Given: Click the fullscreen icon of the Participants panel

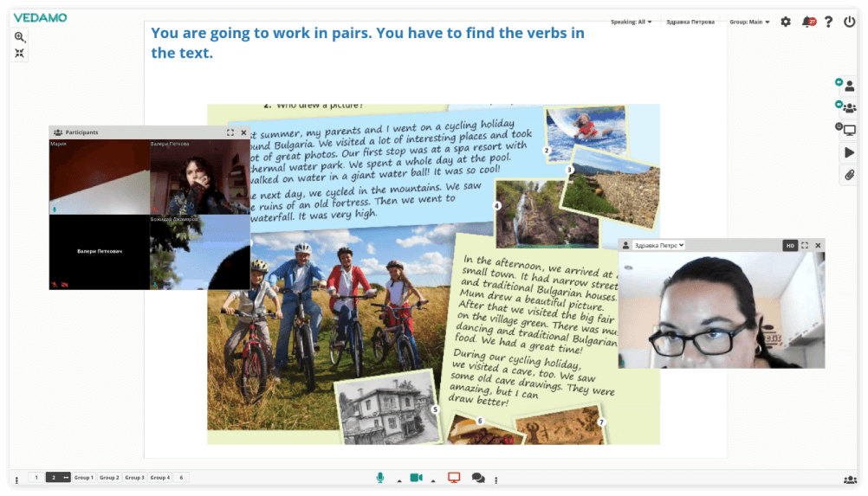Looking at the screenshot, I should point(230,132).
